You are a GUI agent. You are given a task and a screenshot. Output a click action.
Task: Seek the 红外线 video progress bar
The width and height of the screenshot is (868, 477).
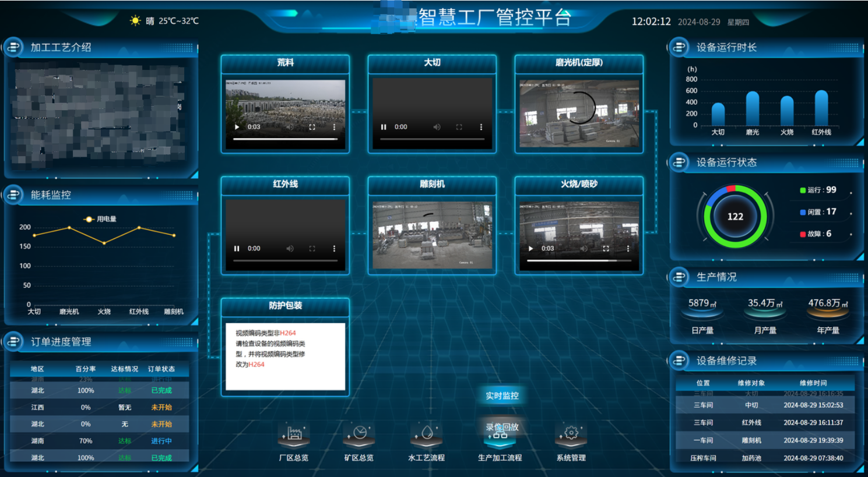point(286,261)
